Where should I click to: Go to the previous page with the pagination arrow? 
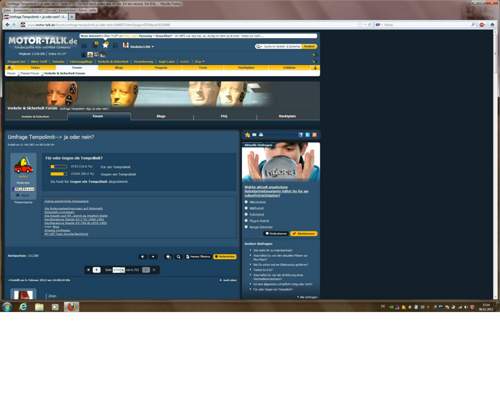tap(88, 270)
